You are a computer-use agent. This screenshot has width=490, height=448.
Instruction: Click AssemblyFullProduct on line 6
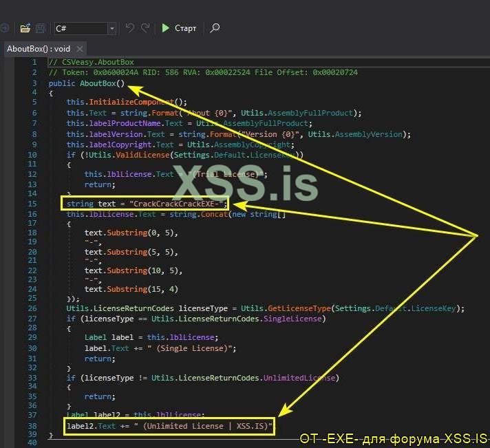310,113
